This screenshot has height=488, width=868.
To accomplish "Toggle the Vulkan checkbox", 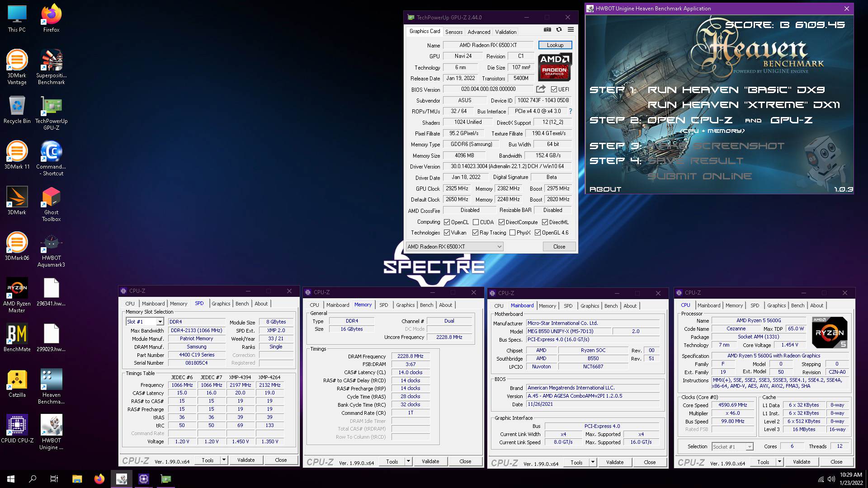I will pyautogui.click(x=447, y=233).
